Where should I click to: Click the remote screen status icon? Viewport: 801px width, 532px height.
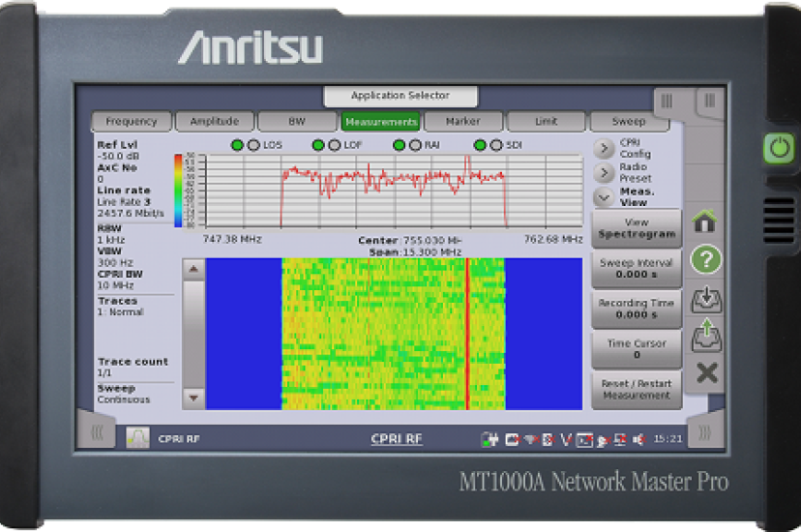point(584,439)
